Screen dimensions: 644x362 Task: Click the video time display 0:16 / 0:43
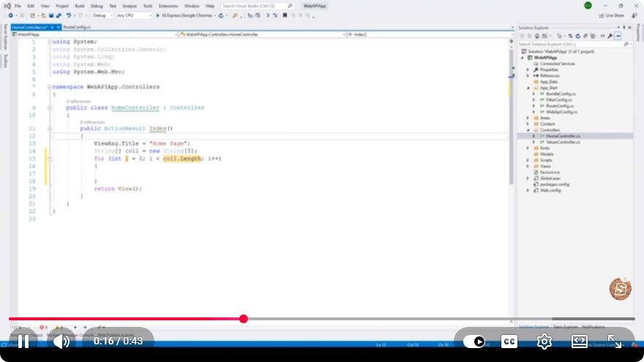point(118,341)
